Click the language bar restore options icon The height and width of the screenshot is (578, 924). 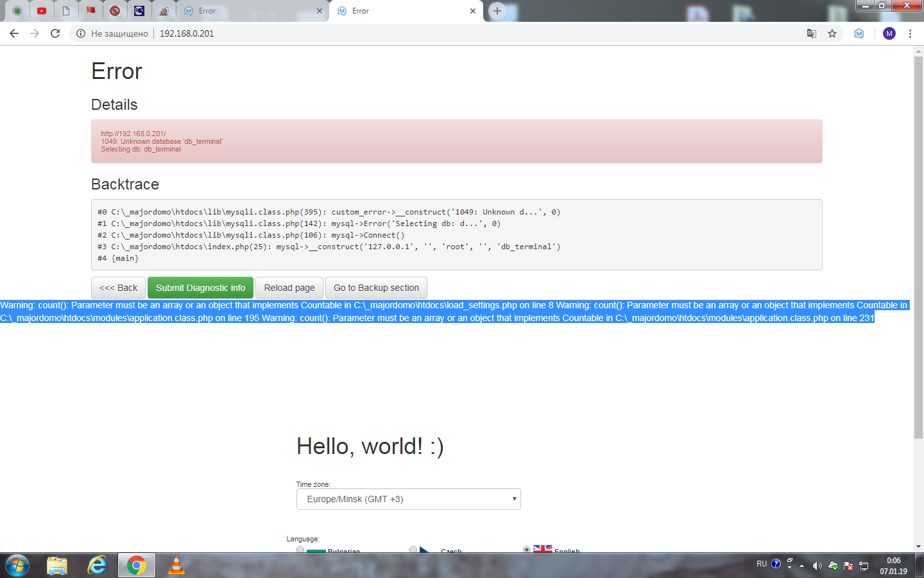(789, 561)
